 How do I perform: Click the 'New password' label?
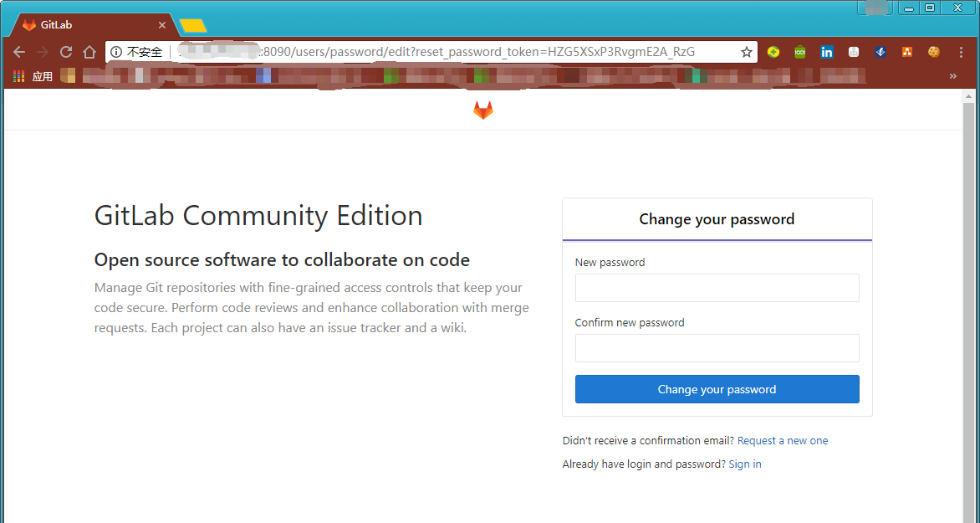pyautogui.click(x=610, y=262)
